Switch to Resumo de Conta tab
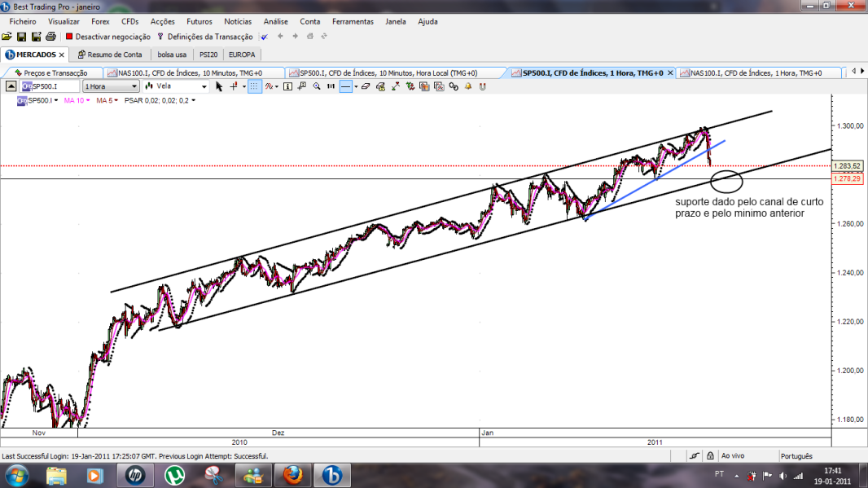The height and width of the screenshot is (488, 868). pyautogui.click(x=110, y=55)
